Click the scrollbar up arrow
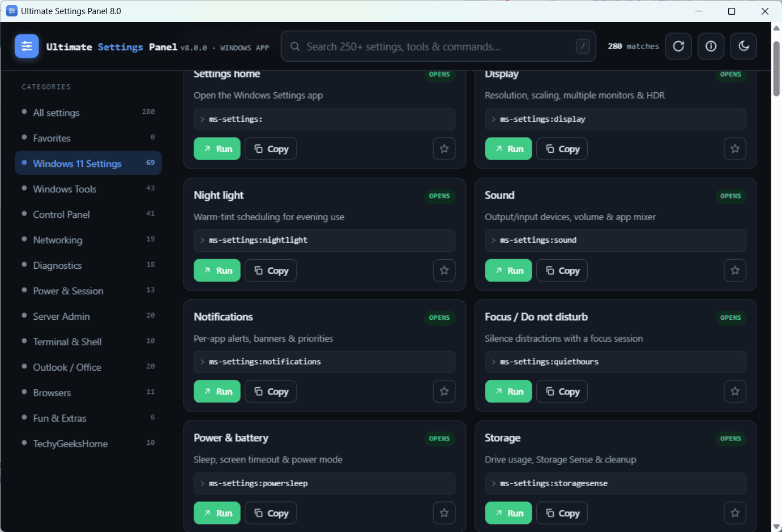Image resolution: width=782 pixels, height=532 pixels. [777, 28]
